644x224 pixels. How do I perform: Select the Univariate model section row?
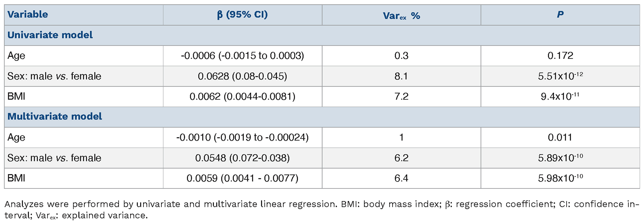50,35
